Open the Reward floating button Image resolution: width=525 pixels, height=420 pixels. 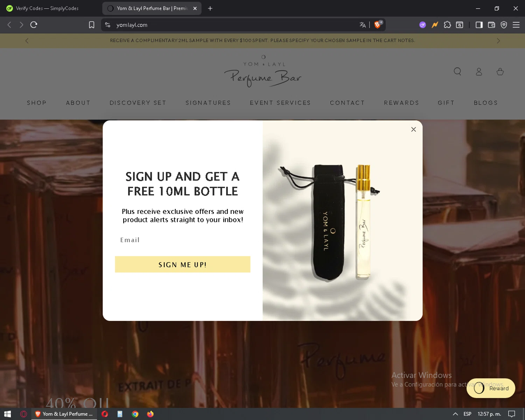click(x=491, y=388)
